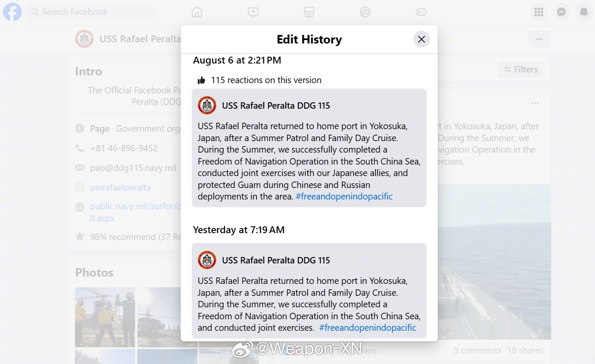Open the Watch video icon
This screenshot has width=595, height=364.
pyautogui.click(x=253, y=12)
